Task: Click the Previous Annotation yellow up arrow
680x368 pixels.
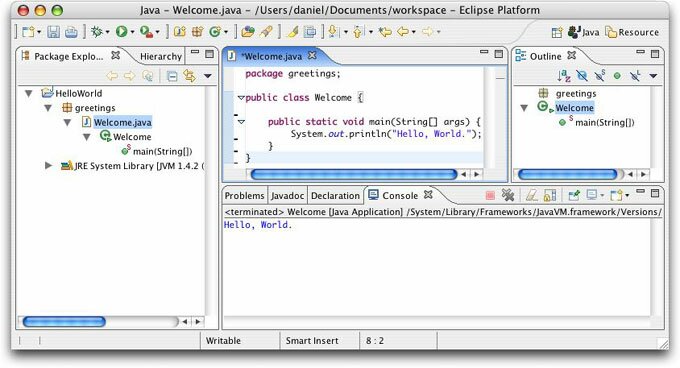Action: point(358,32)
